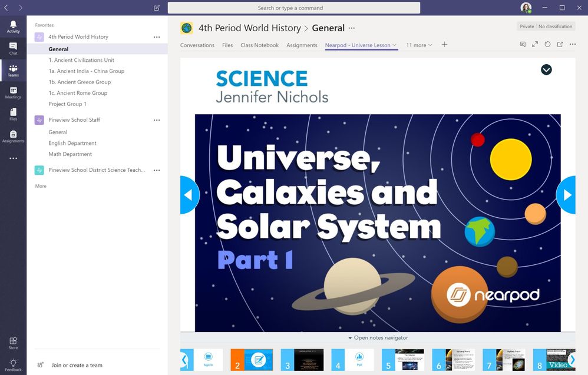Open General channel more options ellipsis
This screenshot has width=588, height=375.
pyautogui.click(x=351, y=28)
